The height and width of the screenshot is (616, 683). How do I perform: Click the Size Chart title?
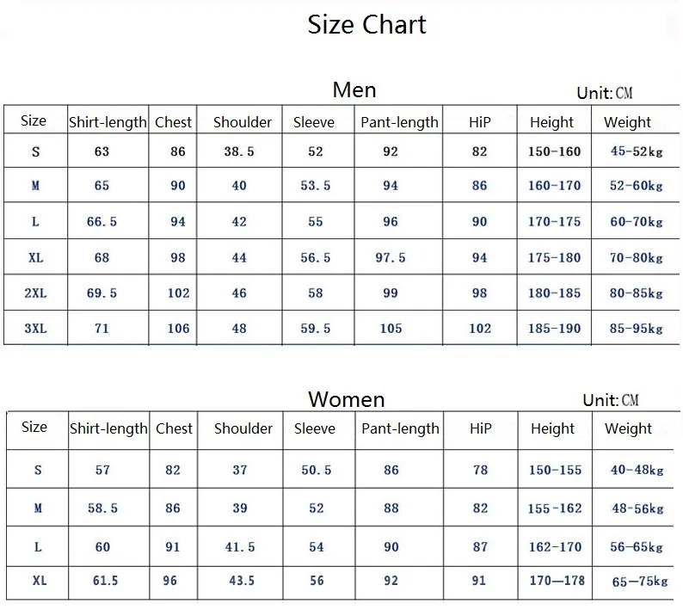(x=366, y=25)
